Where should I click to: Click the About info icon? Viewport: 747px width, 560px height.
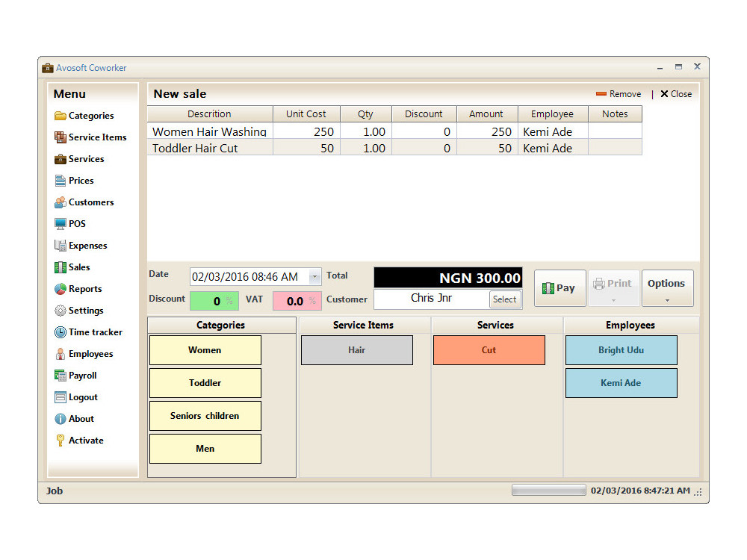[x=60, y=419]
